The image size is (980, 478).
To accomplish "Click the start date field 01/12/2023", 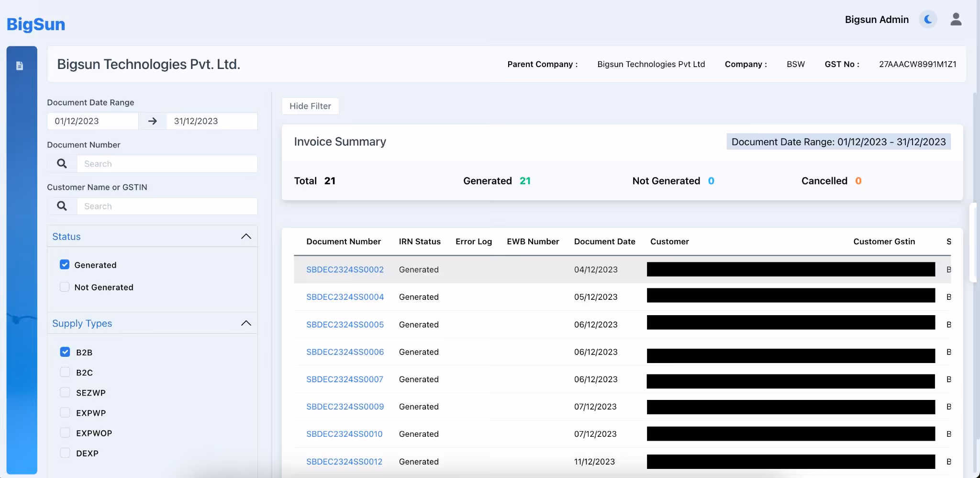I will tap(93, 121).
